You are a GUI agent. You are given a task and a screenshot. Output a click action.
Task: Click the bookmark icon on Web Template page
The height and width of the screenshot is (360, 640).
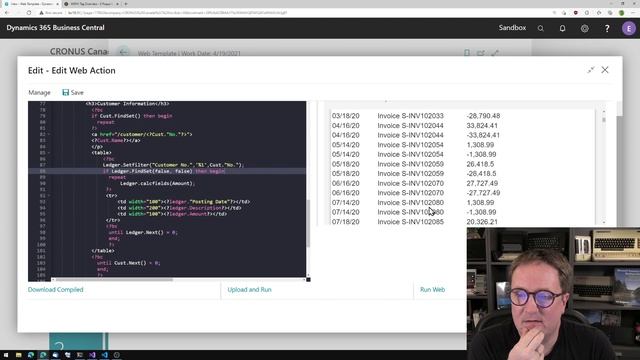(467, 53)
